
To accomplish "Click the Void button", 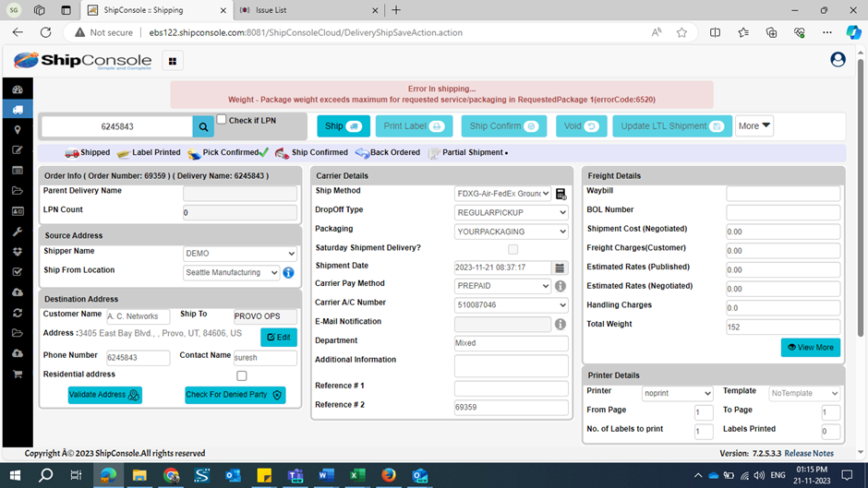I will click(581, 126).
